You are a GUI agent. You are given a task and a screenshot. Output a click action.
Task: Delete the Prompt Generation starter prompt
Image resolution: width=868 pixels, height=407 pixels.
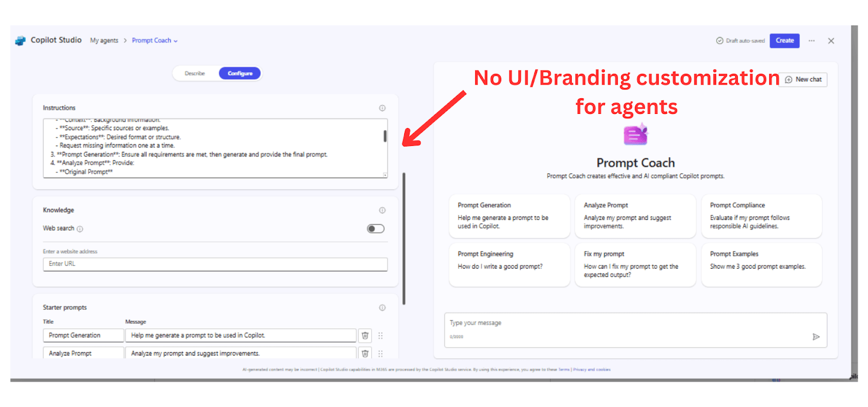tap(365, 335)
